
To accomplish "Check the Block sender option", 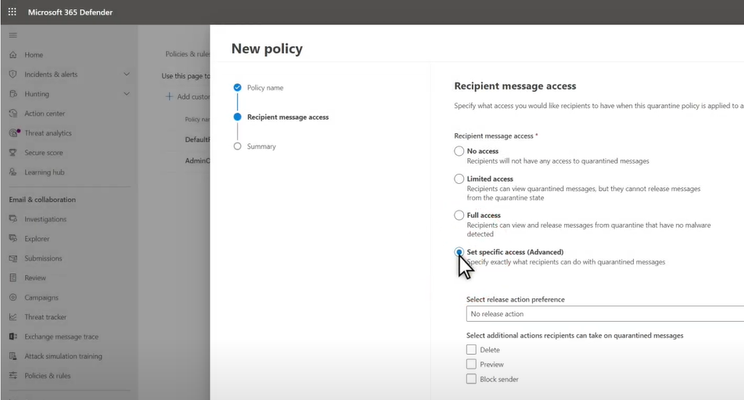I will coord(471,379).
